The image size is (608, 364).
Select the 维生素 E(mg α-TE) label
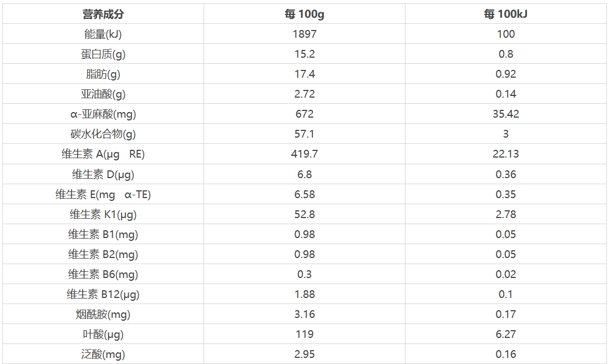pos(103,194)
